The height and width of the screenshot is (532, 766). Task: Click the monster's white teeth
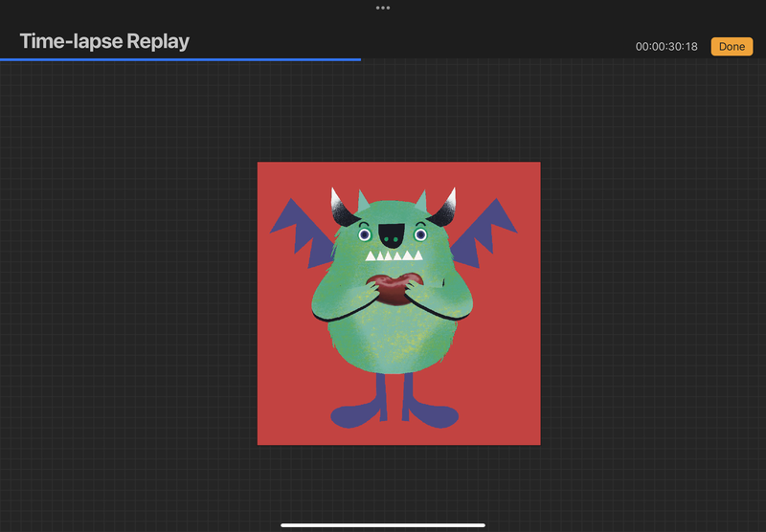click(391, 255)
